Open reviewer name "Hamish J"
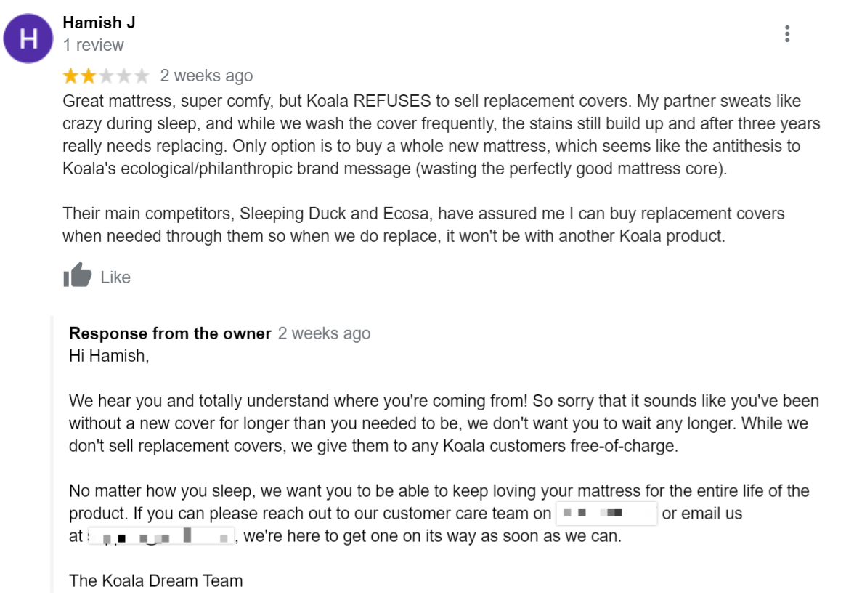The width and height of the screenshot is (846, 616). click(x=99, y=23)
